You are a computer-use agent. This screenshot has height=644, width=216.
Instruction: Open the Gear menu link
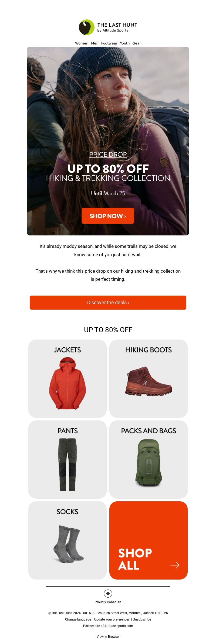(x=137, y=43)
